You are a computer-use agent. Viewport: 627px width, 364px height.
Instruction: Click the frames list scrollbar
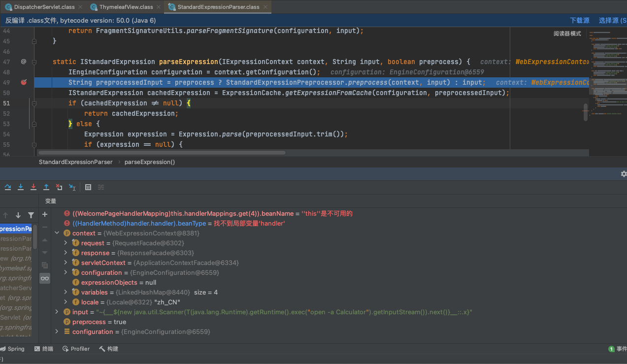point(35,237)
